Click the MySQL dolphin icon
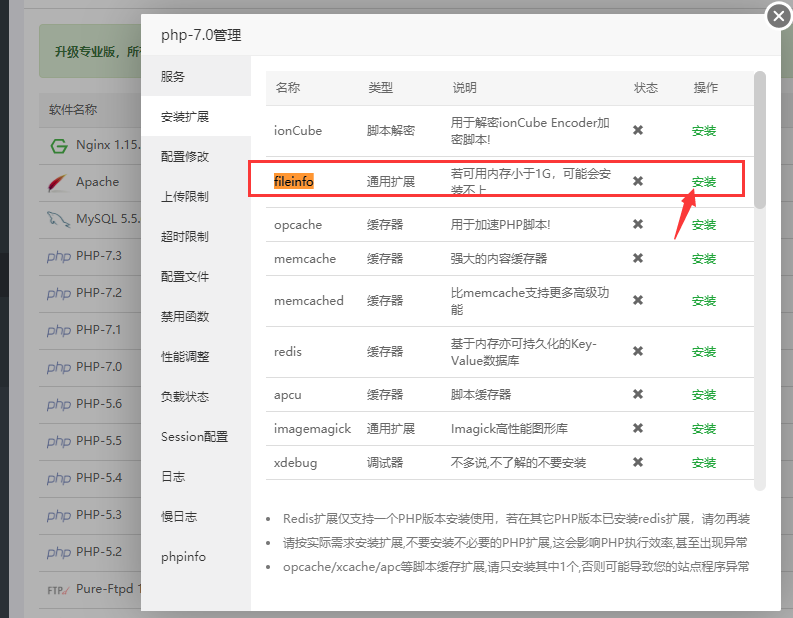This screenshot has width=793, height=618. pos(59,219)
